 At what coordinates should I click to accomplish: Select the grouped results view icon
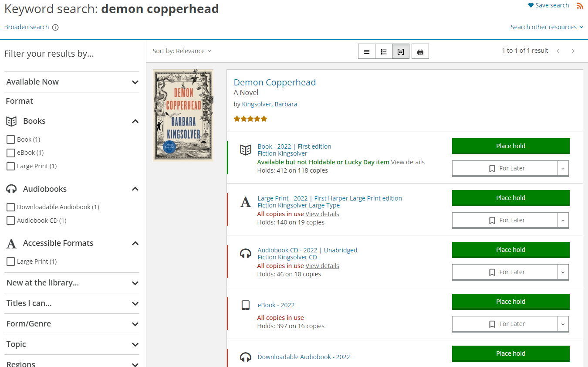pos(401,51)
